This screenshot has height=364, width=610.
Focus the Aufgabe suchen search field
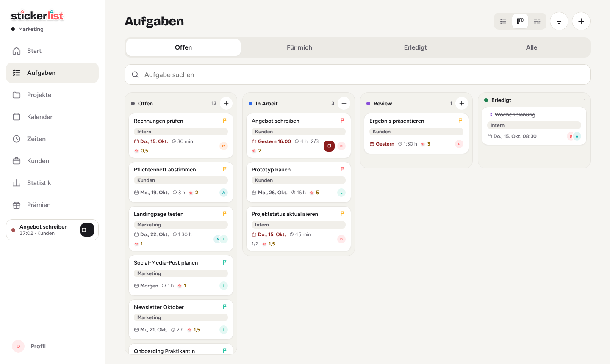(358, 74)
